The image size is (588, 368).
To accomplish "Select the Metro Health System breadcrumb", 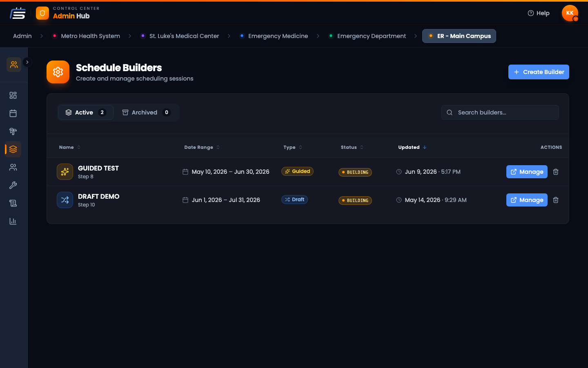I will (x=86, y=36).
